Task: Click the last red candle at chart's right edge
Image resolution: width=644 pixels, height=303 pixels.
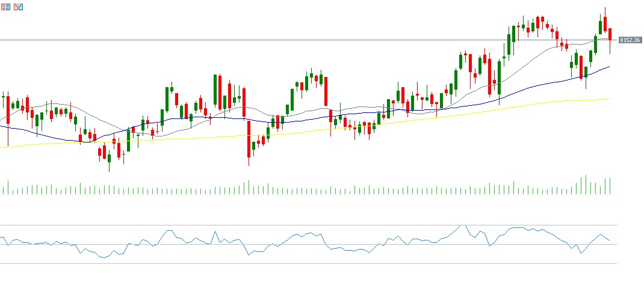Action: tap(610, 34)
